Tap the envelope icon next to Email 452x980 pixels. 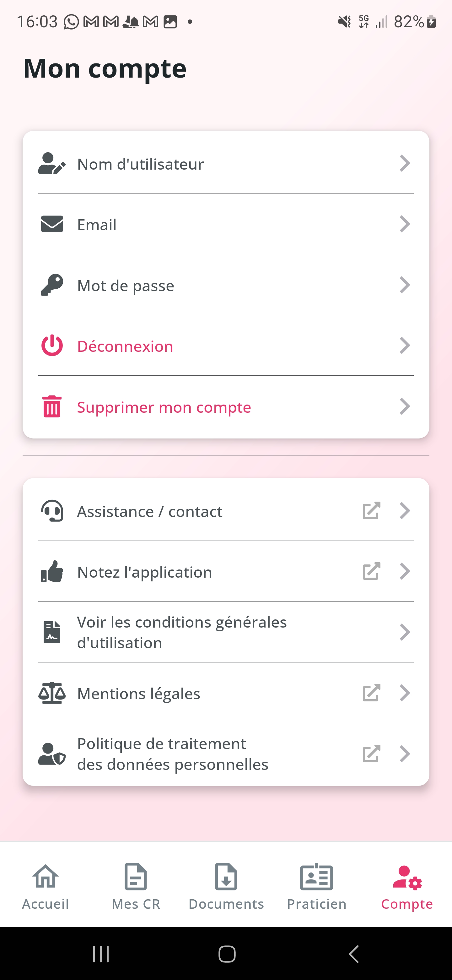click(x=52, y=224)
